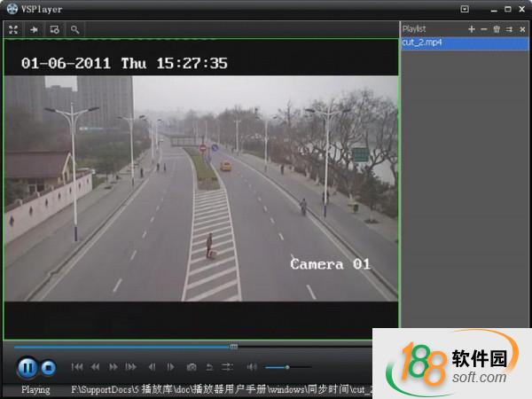Click the fast forward button
This screenshot has width=532, height=399.
[113, 367]
